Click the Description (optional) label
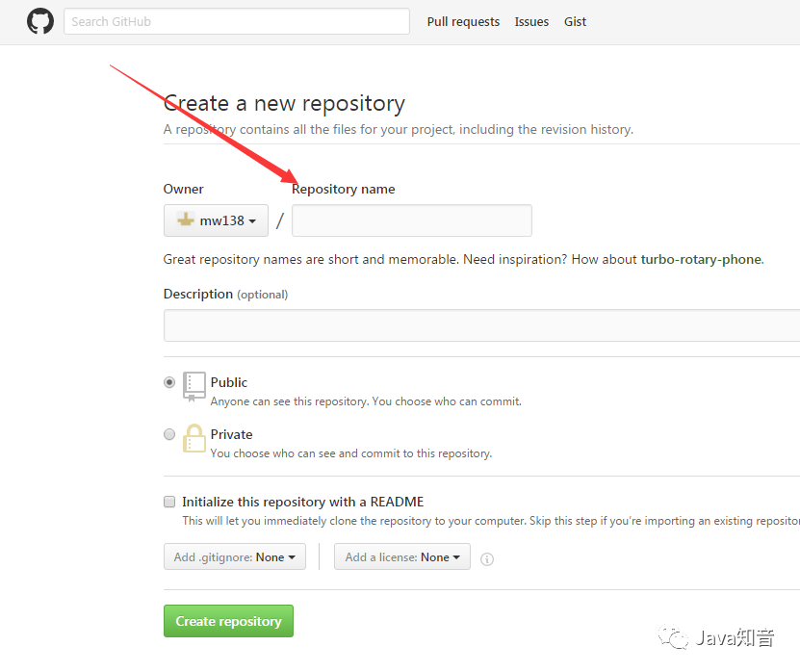800x672 pixels. (x=225, y=294)
